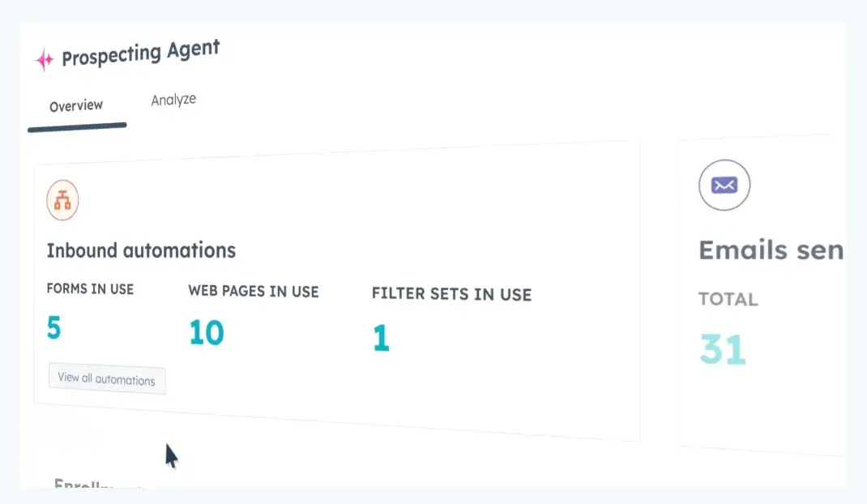
Task: Click the Forms in use count of 5
Action: pyautogui.click(x=51, y=329)
